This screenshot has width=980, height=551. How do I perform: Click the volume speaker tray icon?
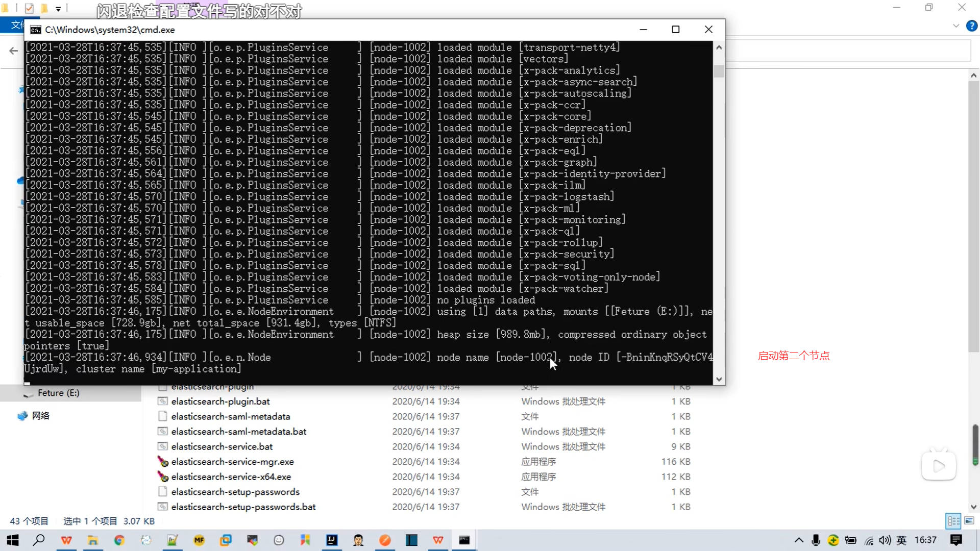(885, 540)
